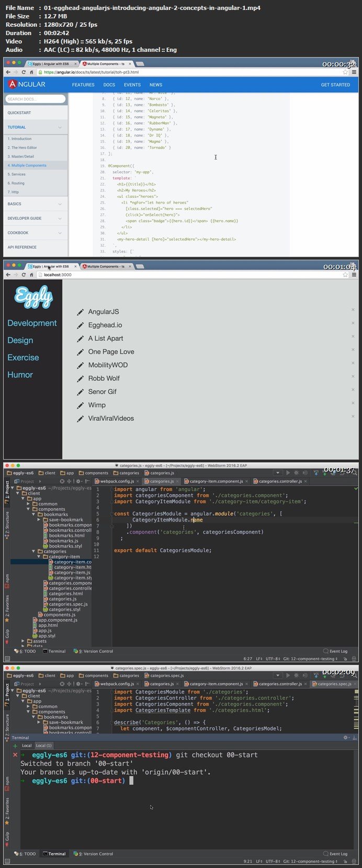Click the A List Apart bookmark
This screenshot has height=868, width=362.
pyautogui.click(x=106, y=338)
